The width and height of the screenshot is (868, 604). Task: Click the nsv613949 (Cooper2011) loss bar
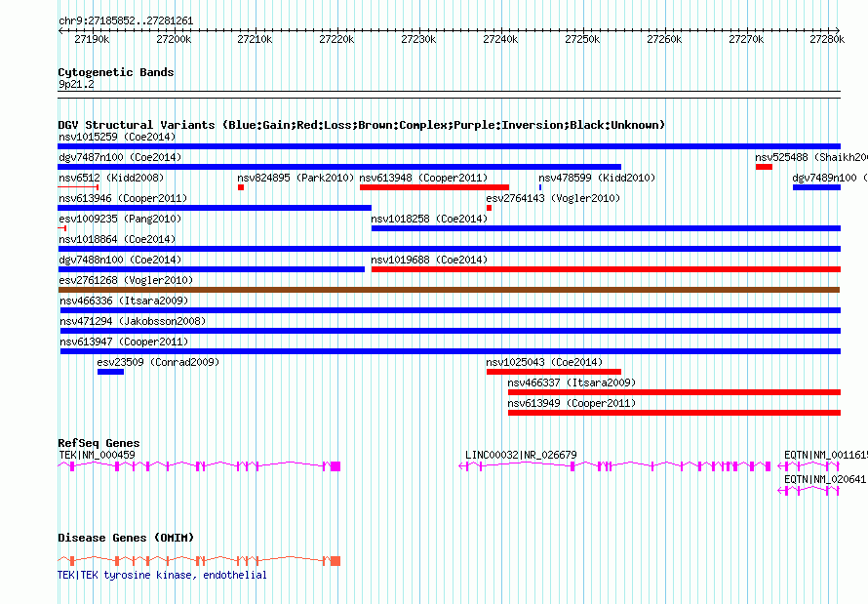pyautogui.click(x=674, y=413)
